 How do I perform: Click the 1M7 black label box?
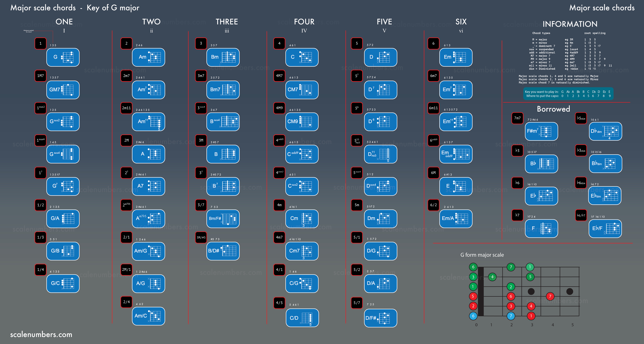[x=41, y=76]
